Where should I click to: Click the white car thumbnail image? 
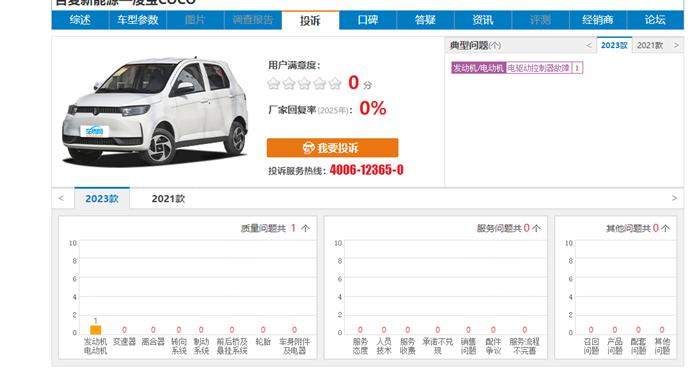(x=155, y=111)
